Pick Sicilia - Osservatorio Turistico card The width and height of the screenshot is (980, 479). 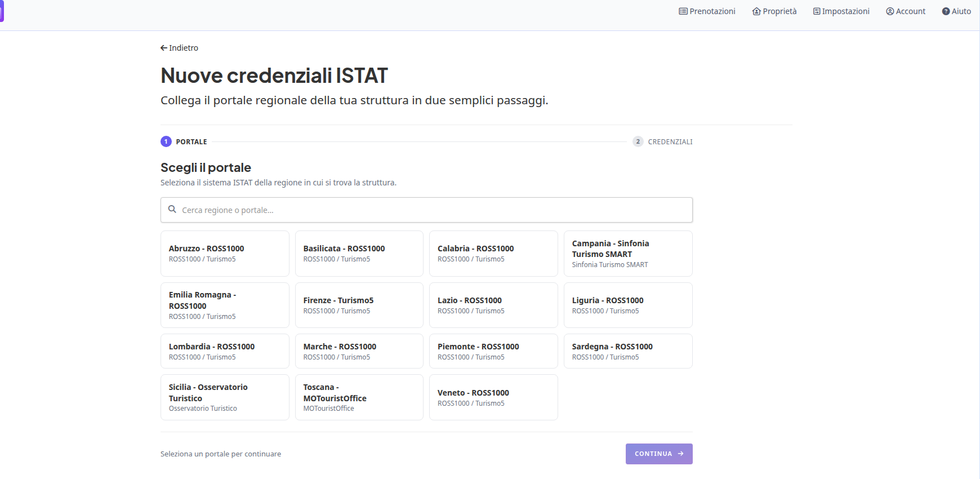click(x=225, y=397)
